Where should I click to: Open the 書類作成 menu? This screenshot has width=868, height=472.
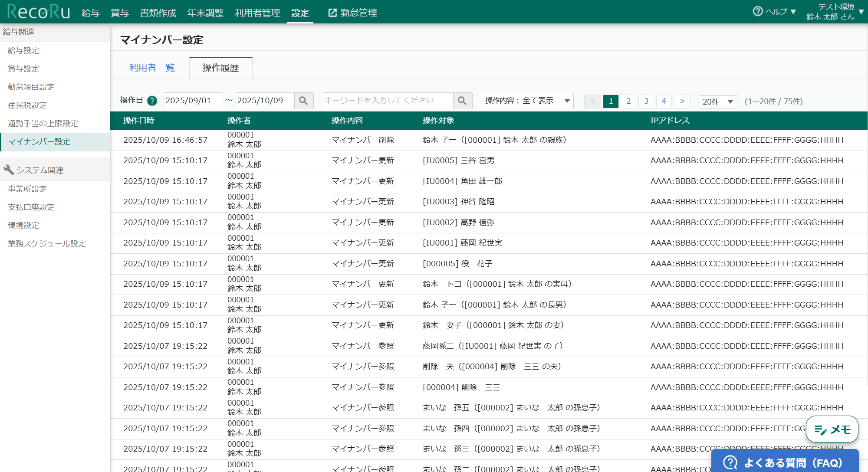pyautogui.click(x=158, y=13)
